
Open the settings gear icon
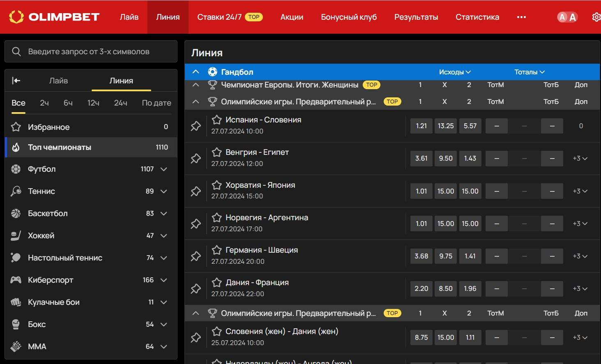tap(596, 17)
